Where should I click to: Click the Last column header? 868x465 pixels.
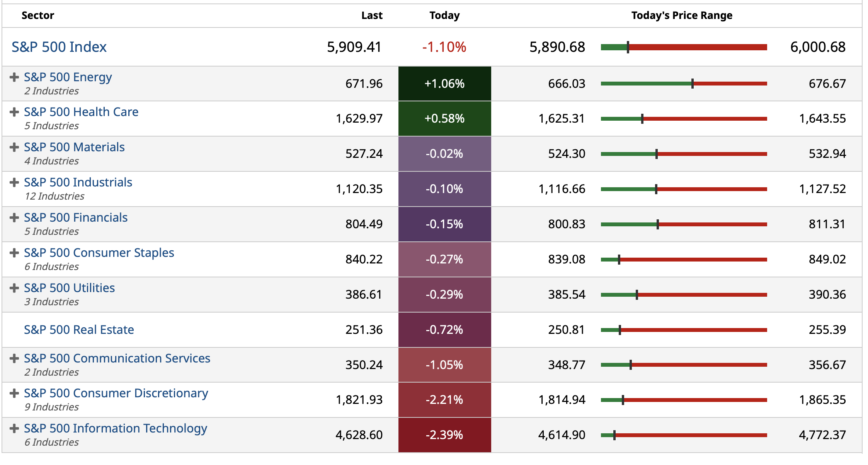(372, 15)
